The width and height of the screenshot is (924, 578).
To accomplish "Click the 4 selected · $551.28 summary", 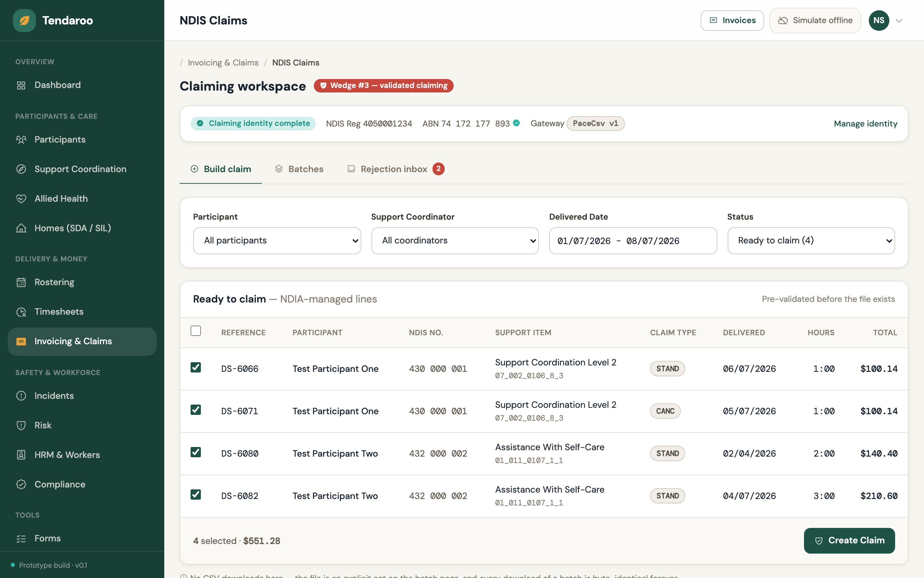I will 237,540.
